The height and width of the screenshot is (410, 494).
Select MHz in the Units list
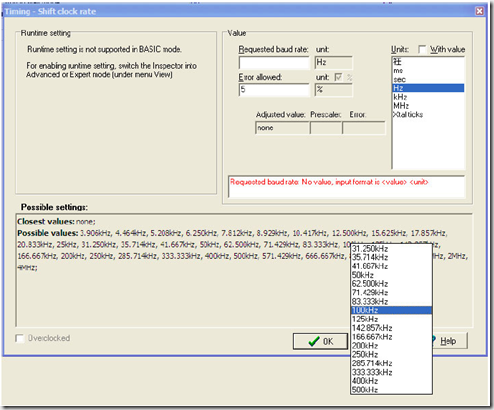coord(428,106)
